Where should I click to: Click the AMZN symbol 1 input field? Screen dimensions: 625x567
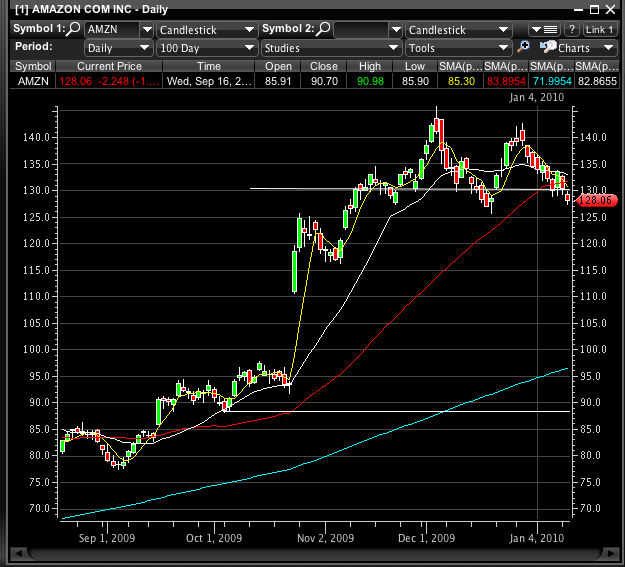112,30
